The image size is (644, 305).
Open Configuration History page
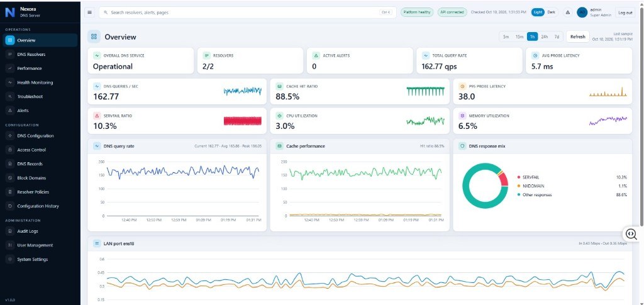tap(40, 206)
